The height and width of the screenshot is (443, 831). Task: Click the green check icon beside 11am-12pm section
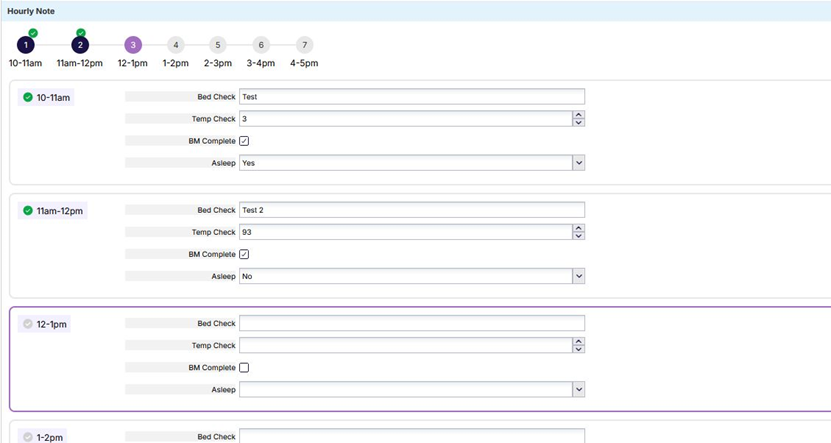[x=28, y=210]
